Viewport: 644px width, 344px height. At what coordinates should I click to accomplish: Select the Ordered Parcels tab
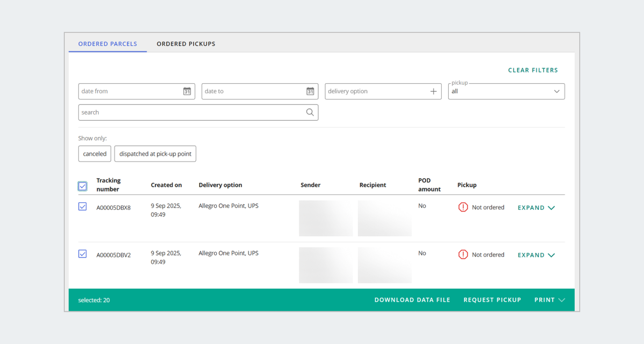108,44
